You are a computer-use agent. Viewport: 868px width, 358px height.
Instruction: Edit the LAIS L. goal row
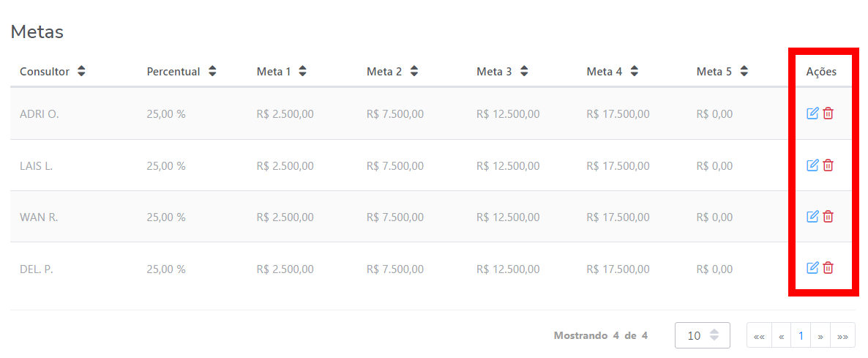coord(812,165)
